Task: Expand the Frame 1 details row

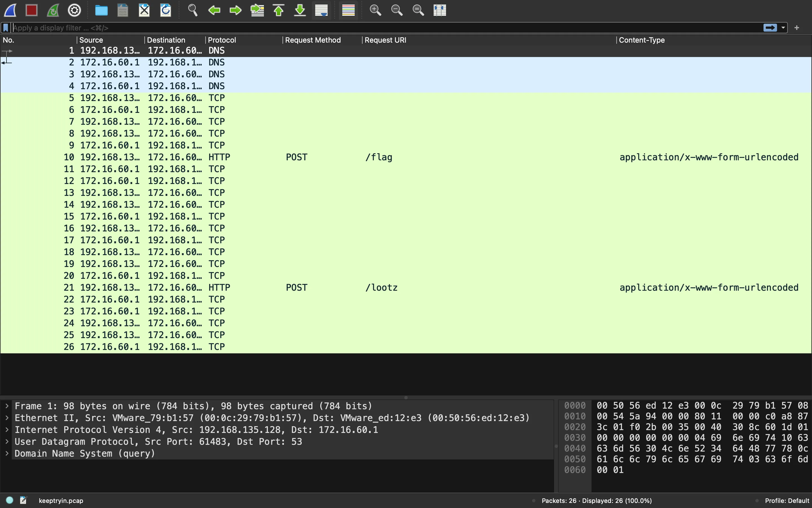Action: coord(7,406)
